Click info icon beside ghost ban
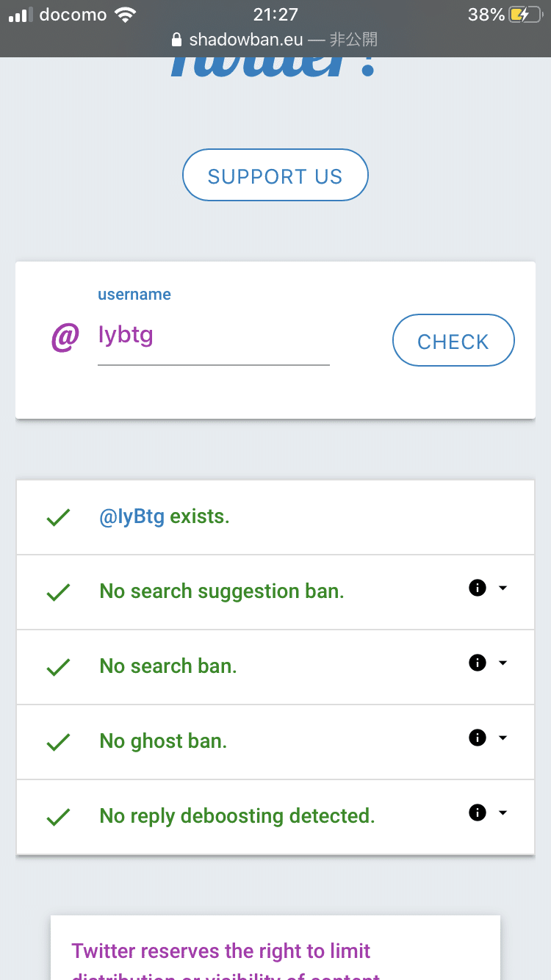 [478, 738]
